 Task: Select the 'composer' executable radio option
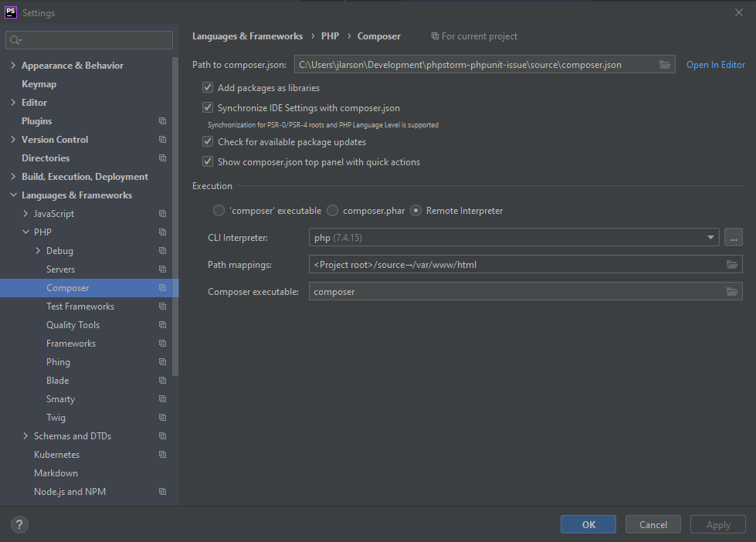(x=219, y=211)
